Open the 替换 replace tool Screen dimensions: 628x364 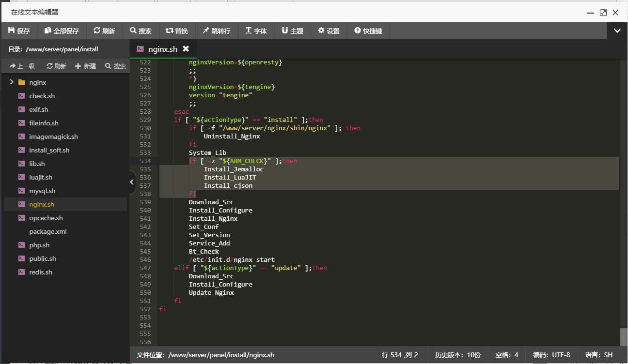coord(177,31)
